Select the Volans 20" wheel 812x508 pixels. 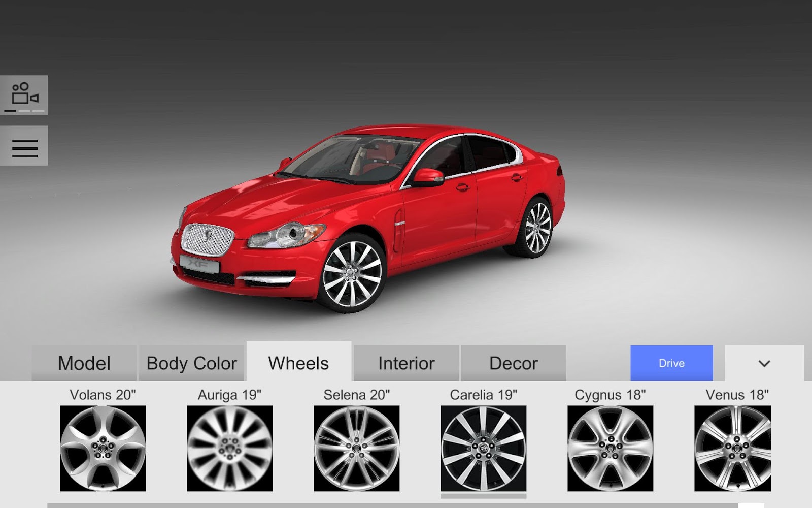pyautogui.click(x=103, y=448)
